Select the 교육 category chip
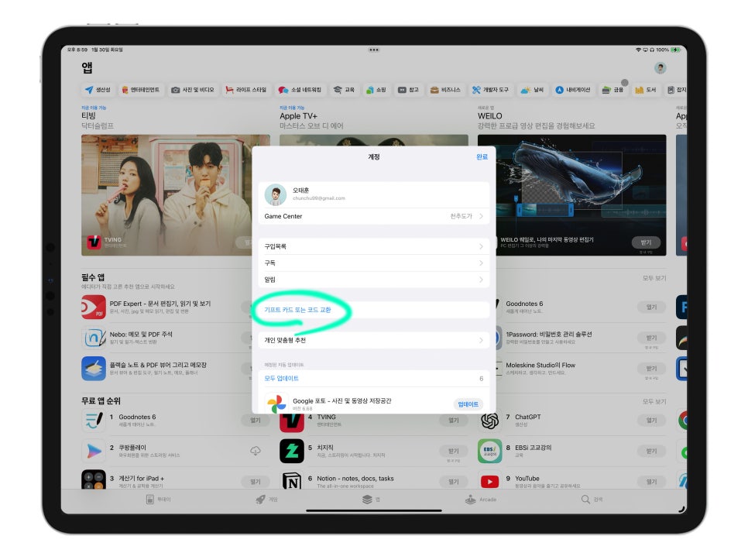The image size is (748, 560). (x=344, y=90)
